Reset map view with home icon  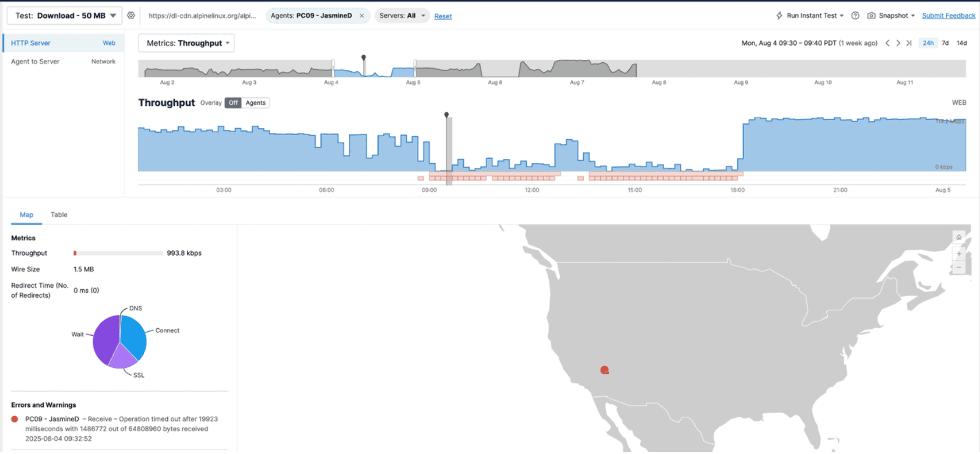tap(958, 237)
